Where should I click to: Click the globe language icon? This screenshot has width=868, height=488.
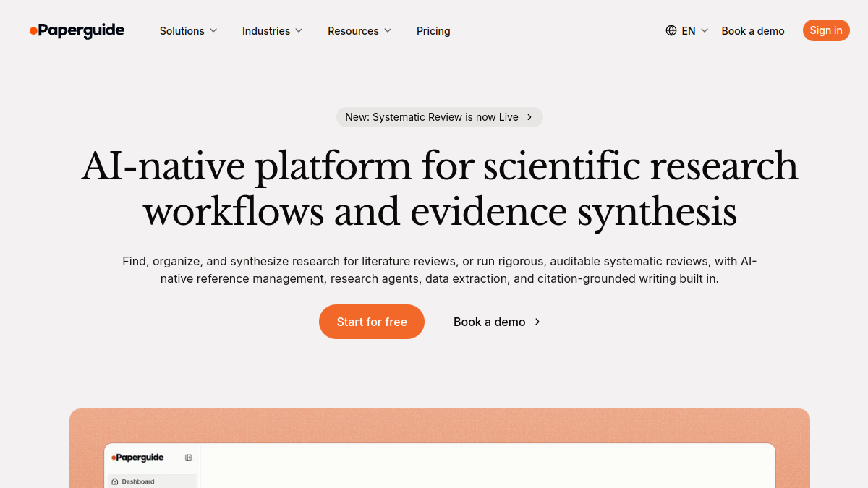671,30
